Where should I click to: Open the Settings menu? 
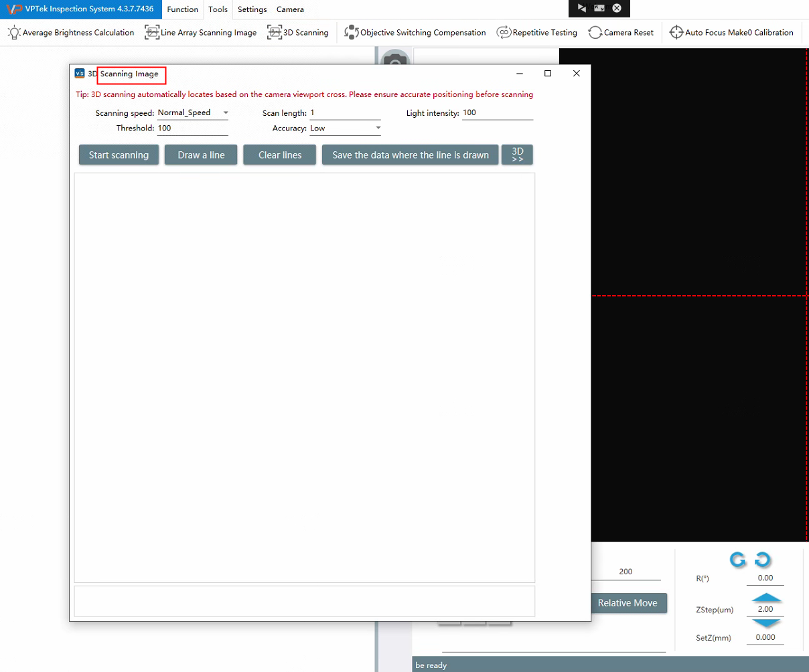tap(252, 9)
